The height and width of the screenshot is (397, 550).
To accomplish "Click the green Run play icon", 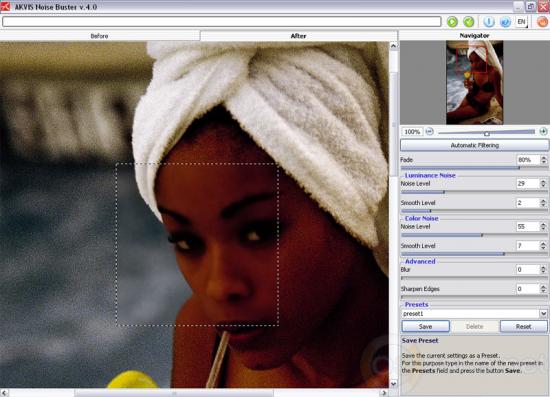I will (x=452, y=22).
